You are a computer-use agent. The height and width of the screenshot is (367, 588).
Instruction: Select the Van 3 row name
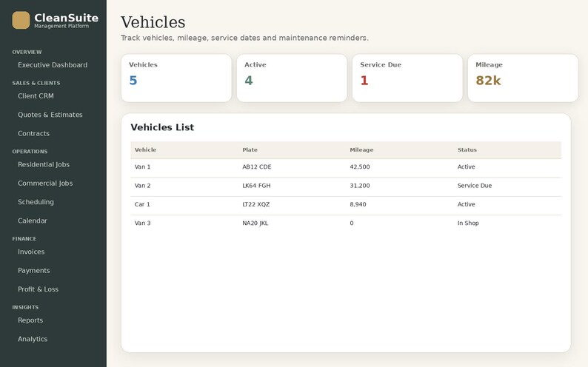click(142, 223)
